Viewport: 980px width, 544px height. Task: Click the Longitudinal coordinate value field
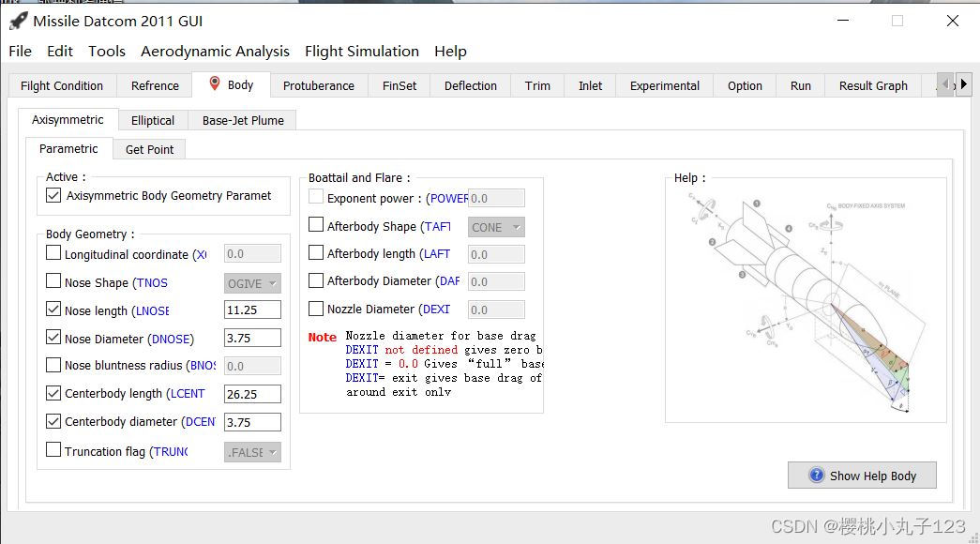click(252, 253)
